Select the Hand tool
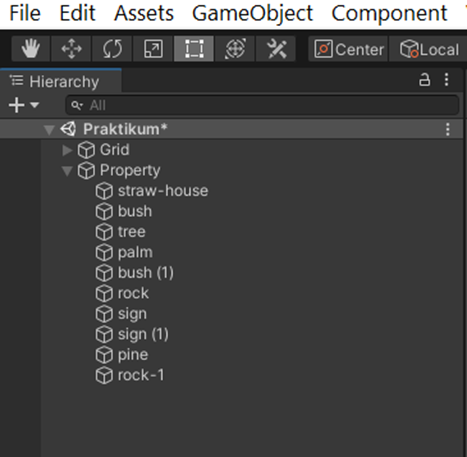The height and width of the screenshot is (457, 467). click(x=31, y=49)
